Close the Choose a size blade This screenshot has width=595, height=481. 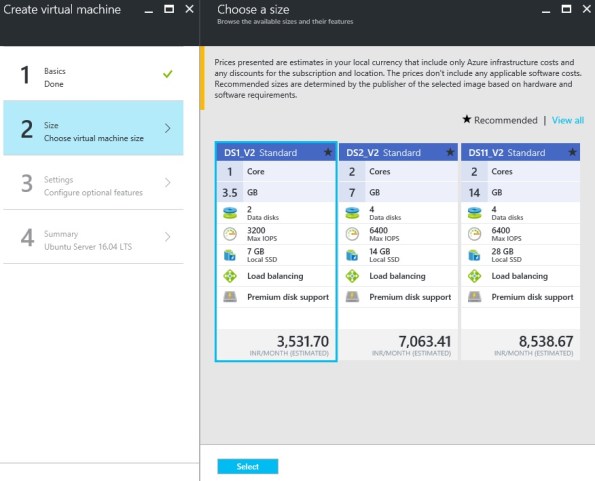587,9
